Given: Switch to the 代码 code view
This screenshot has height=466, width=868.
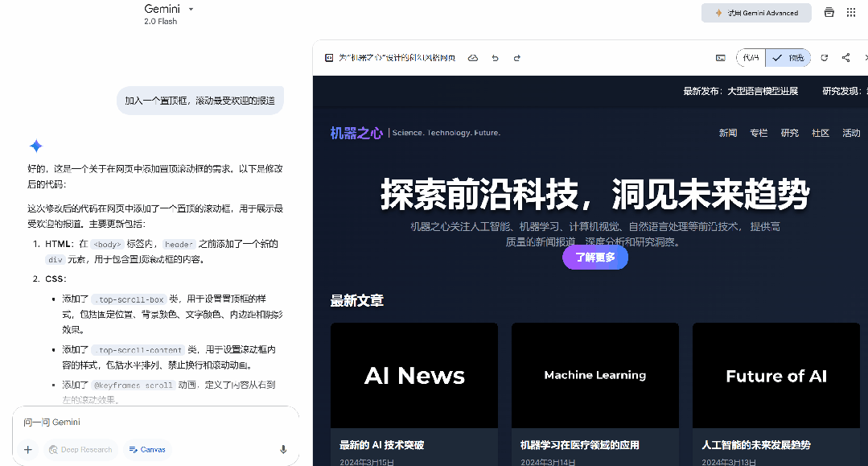Looking at the screenshot, I should click(750, 58).
